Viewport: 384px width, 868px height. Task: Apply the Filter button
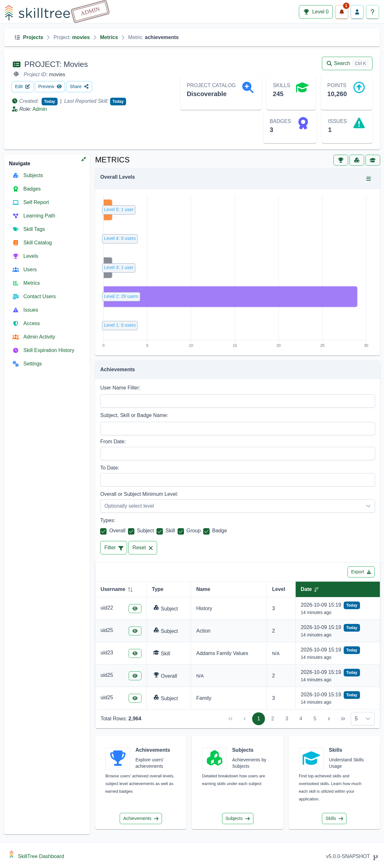pyautogui.click(x=113, y=548)
